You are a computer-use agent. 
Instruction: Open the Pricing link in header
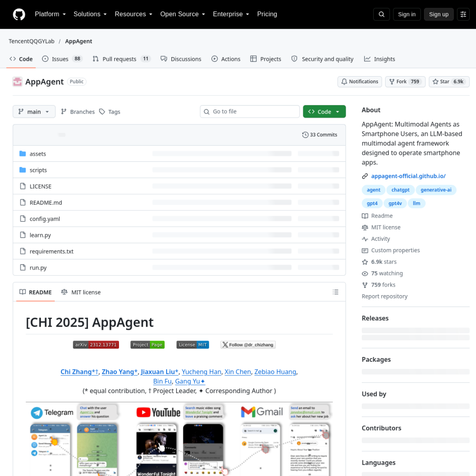(x=267, y=14)
